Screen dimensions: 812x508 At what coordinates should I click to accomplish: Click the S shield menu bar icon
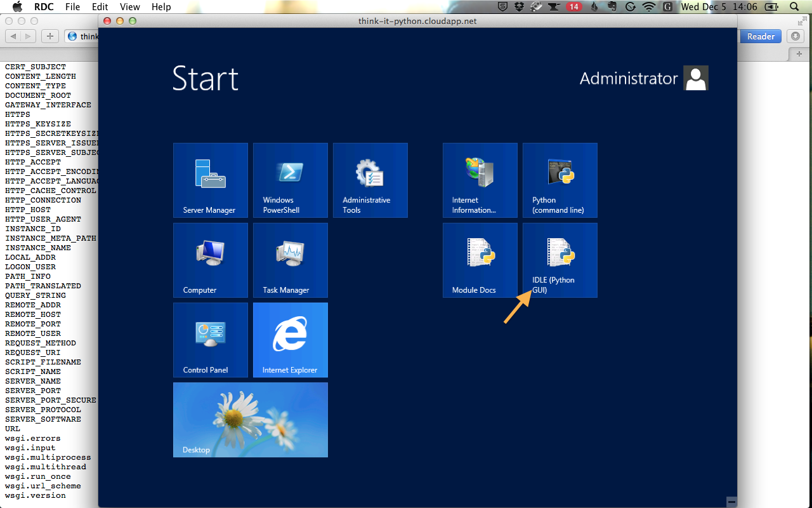(x=503, y=7)
